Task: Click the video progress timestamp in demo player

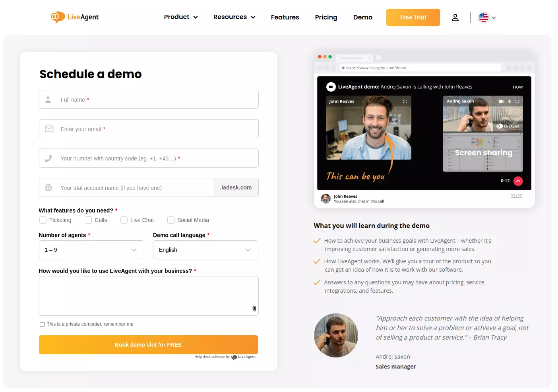Action: pos(505,181)
